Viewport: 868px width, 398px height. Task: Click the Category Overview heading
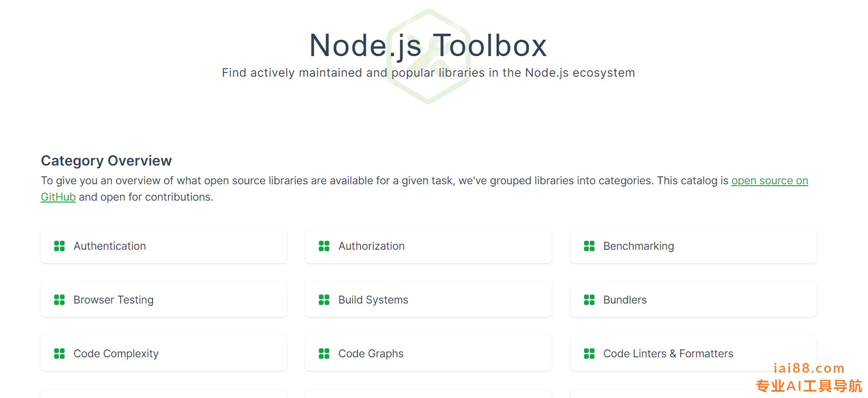pyautogui.click(x=106, y=160)
